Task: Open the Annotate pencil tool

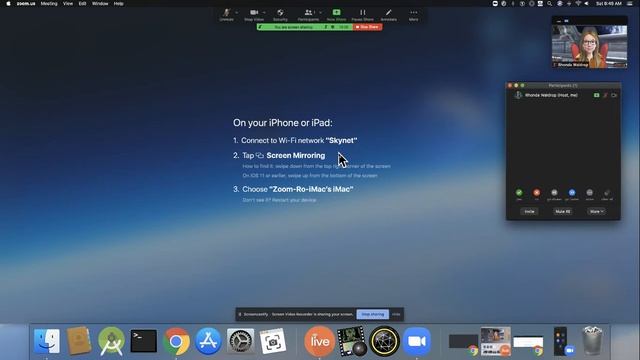Action: pyautogui.click(x=389, y=15)
